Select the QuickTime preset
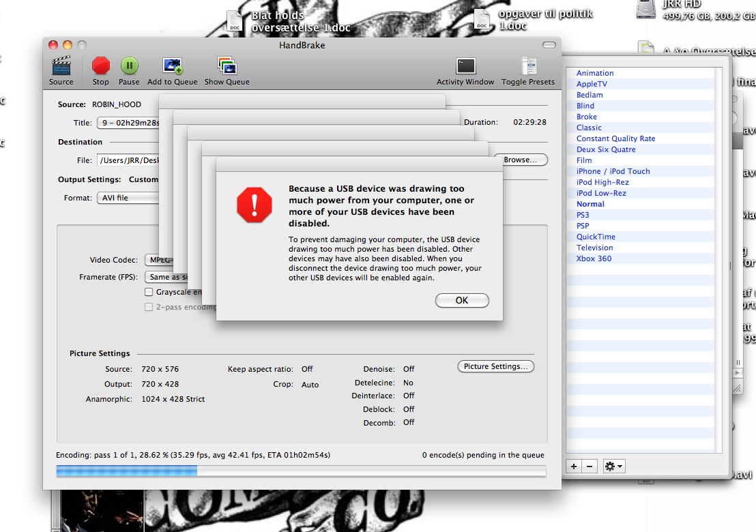756x532 pixels. click(596, 237)
